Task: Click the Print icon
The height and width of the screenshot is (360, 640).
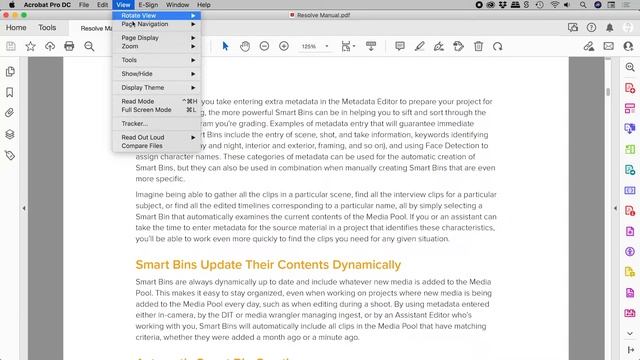Action: click(x=69, y=46)
